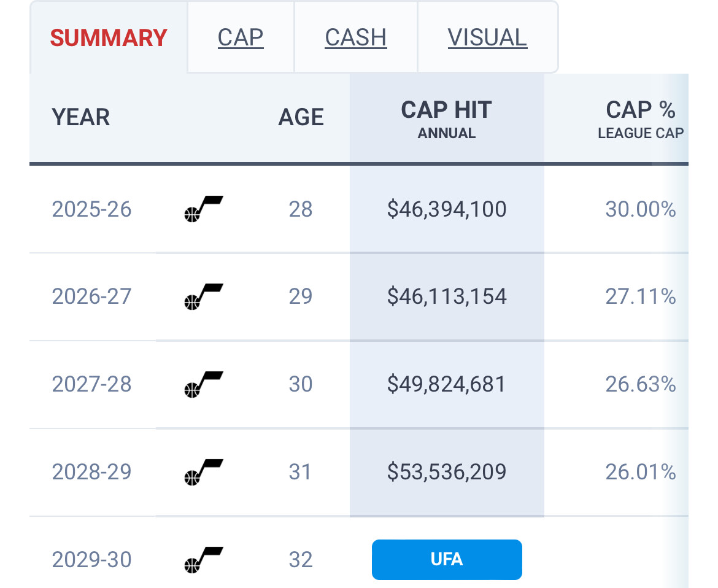Click the AGE column header
Viewport: 718px width, 588px height.
click(x=301, y=117)
